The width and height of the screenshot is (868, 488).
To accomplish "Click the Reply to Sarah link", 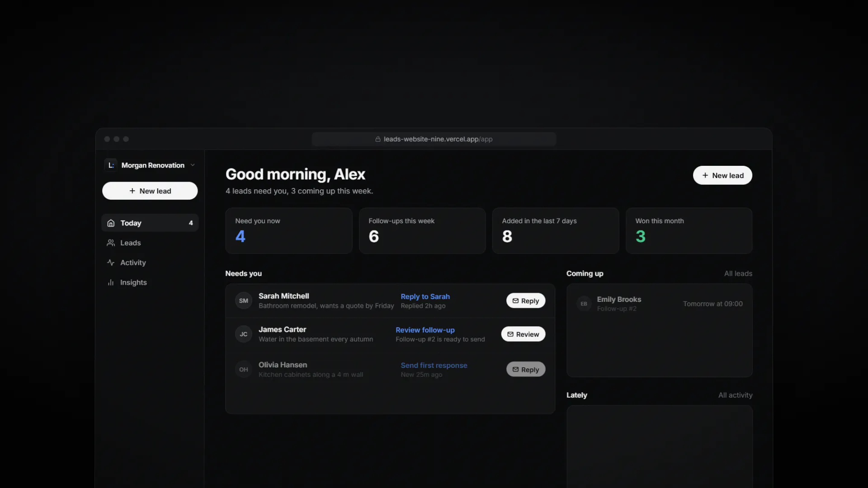I will [x=425, y=296].
